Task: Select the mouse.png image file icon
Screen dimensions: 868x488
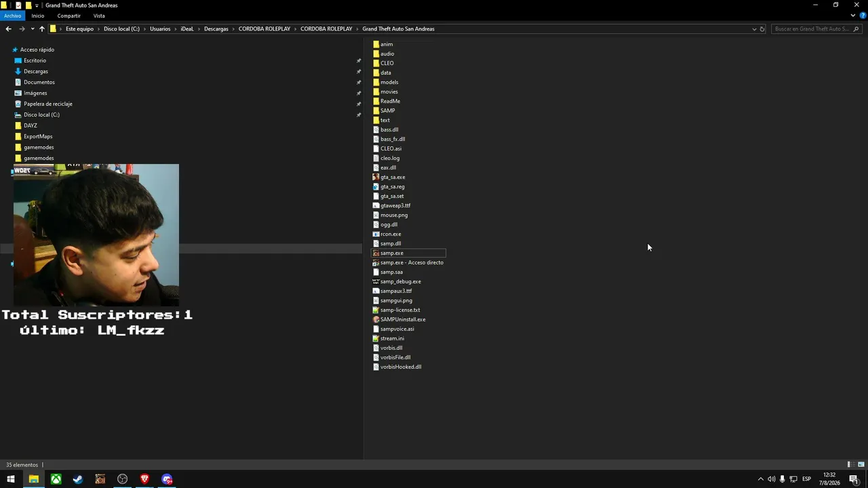Action: (x=376, y=215)
